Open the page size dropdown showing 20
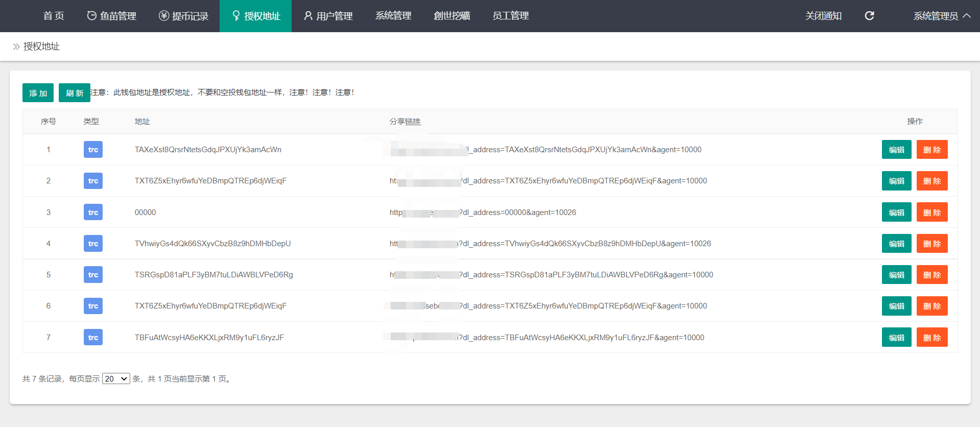 (x=116, y=378)
